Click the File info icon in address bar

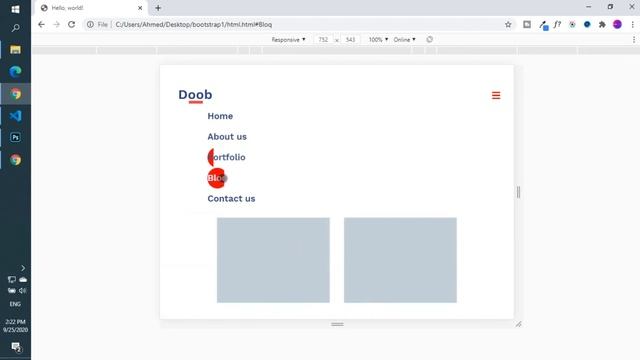click(90, 24)
